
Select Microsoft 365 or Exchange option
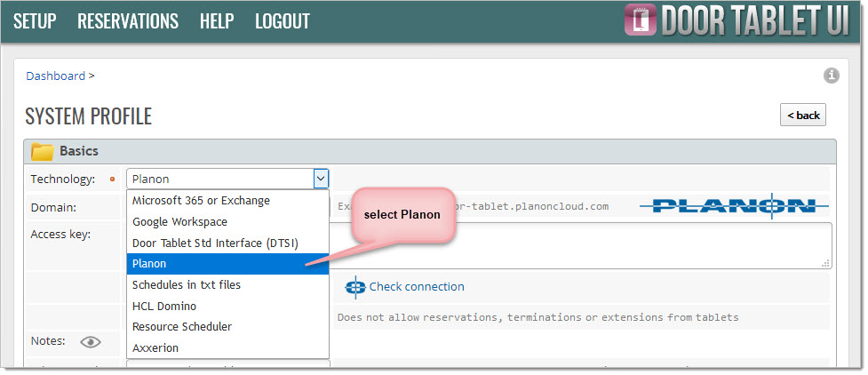pyautogui.click(x=228, y=201)
